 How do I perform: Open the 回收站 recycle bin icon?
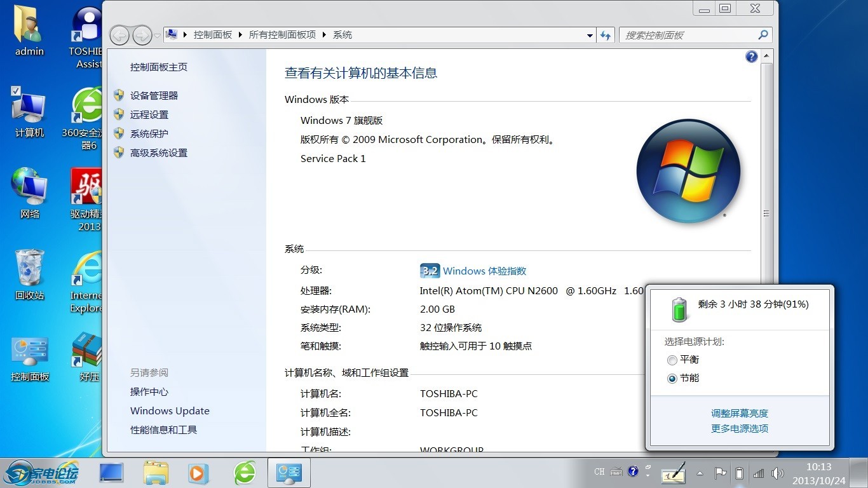click(29, 275)
